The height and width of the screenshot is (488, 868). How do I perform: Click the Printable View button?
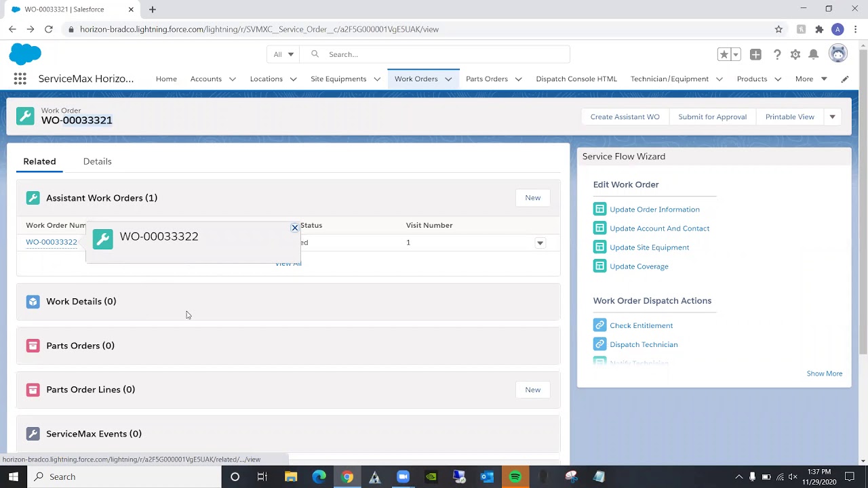tap(789, 117)
